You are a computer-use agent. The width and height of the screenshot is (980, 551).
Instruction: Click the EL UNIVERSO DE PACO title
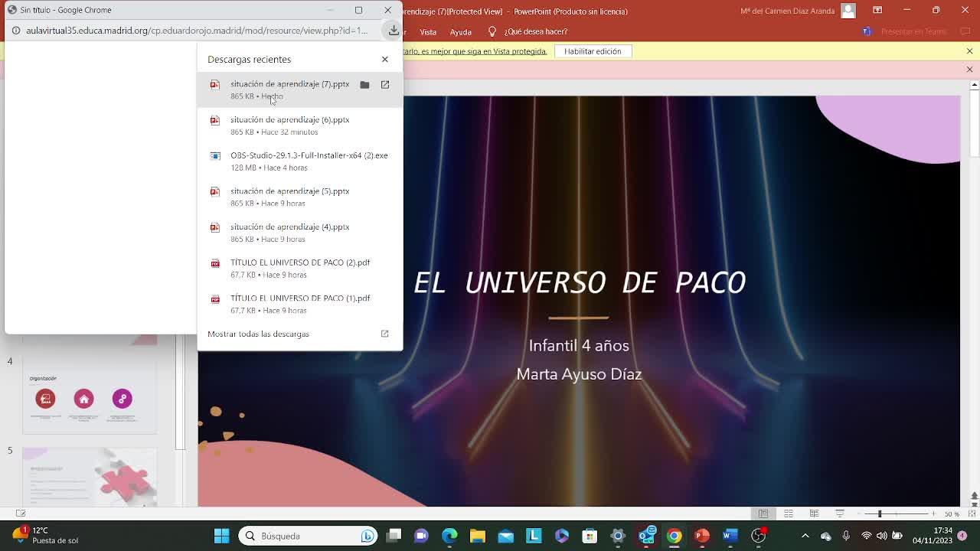[x=579, y=283]
